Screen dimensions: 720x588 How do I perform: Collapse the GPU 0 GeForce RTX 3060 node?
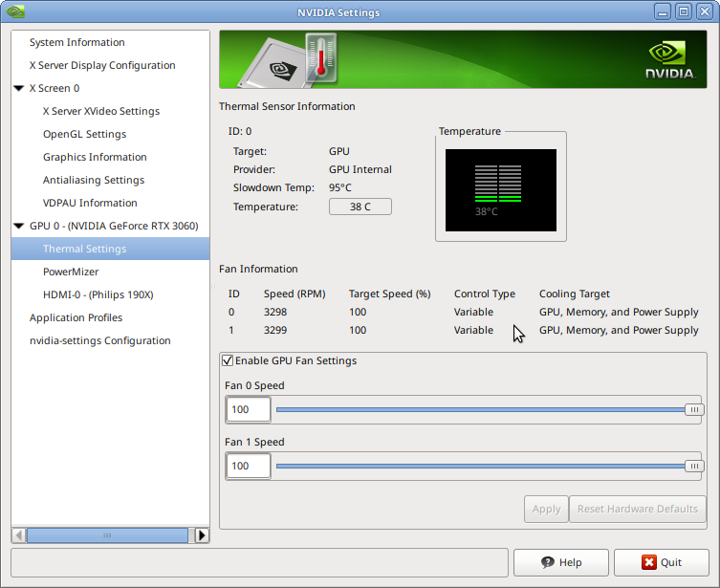[x=19, y=226]
